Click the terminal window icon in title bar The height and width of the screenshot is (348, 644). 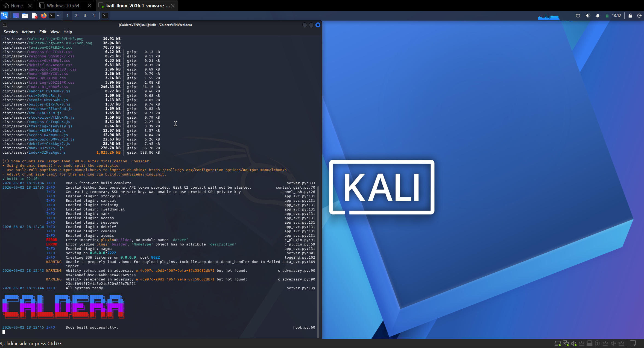click(5, 25)
